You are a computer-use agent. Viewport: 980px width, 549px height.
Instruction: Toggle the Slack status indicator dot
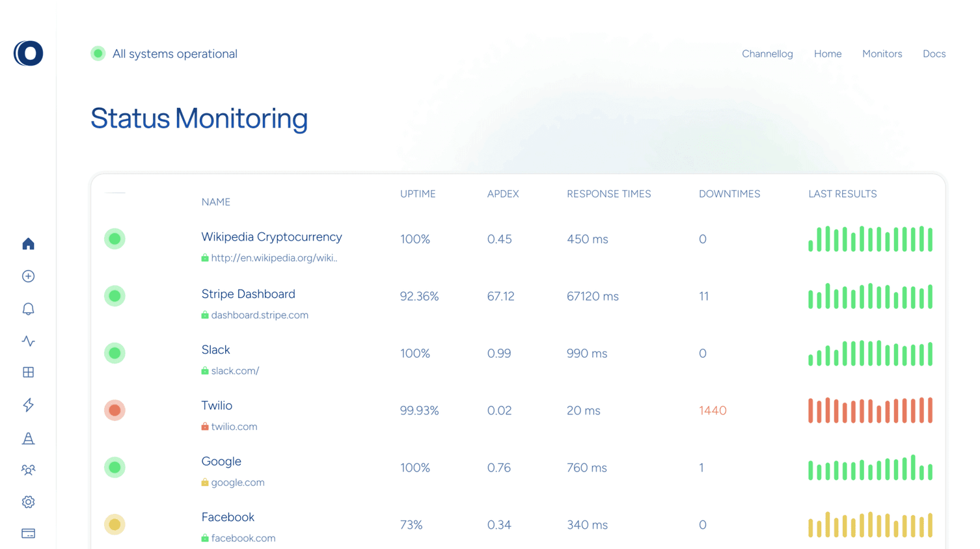click(115, 353)
